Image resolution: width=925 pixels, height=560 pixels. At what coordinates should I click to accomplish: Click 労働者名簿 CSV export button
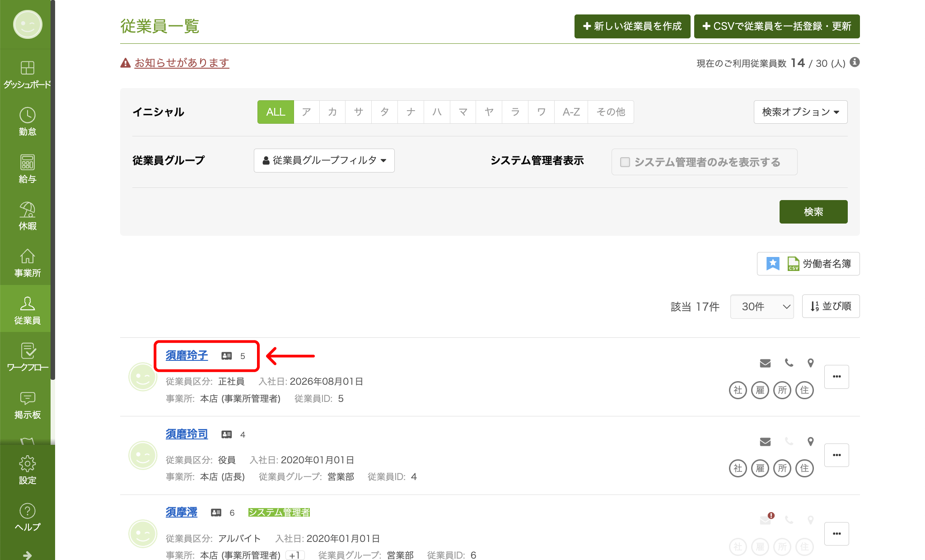pos(808,264)
